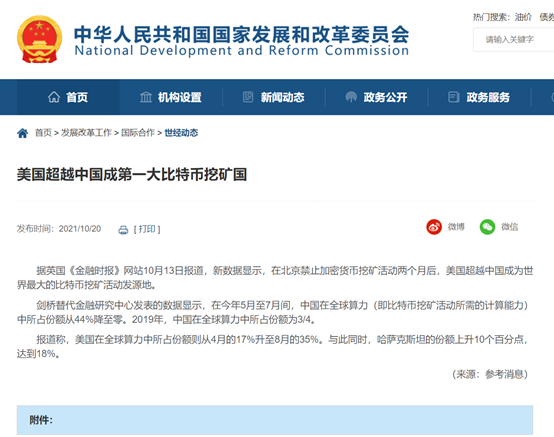Open the 首页 home nav tab
The height and width of the screenshot is (437, 554).
tap(68, 97)
